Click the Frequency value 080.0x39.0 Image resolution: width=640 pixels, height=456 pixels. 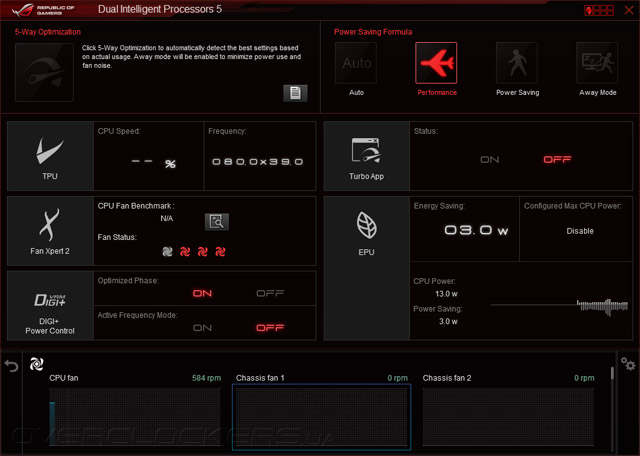point(258,162)
